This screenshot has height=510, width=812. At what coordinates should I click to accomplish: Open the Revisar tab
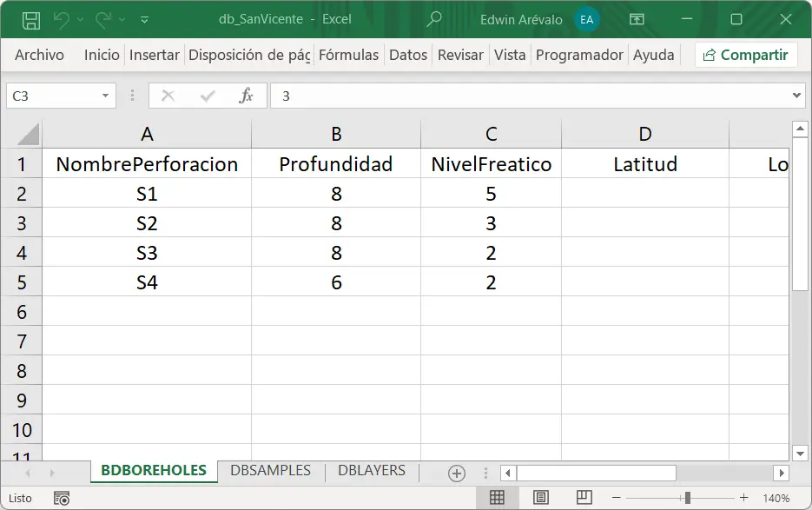(x=460, y=55)
